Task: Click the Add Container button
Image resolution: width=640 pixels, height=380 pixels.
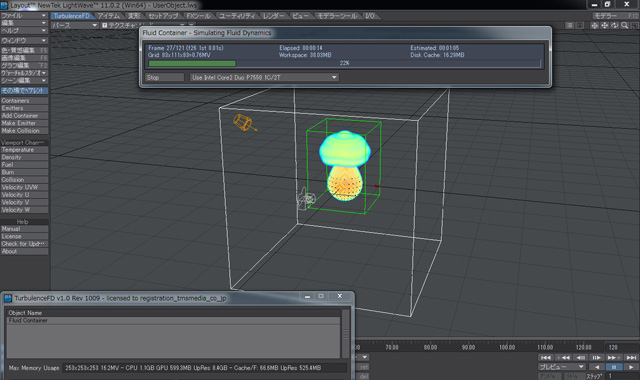Action: click(x=24, y=116)
